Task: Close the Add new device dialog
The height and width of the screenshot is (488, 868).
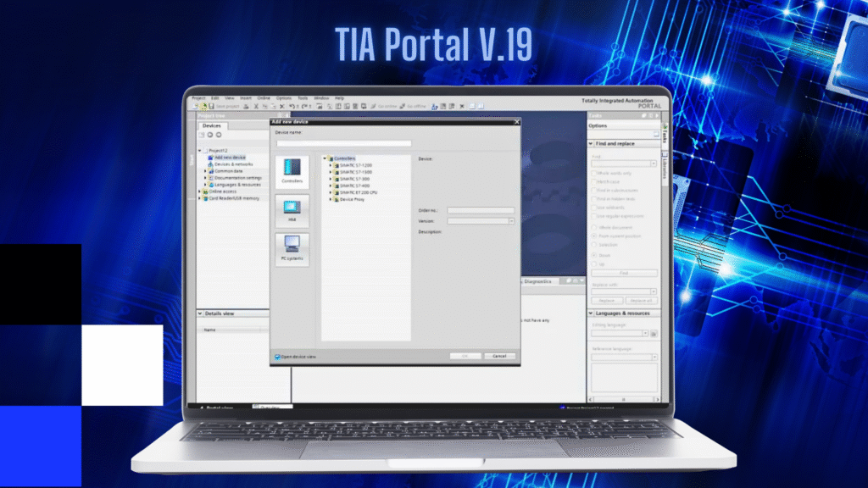Action: click(x=516, y=122)
